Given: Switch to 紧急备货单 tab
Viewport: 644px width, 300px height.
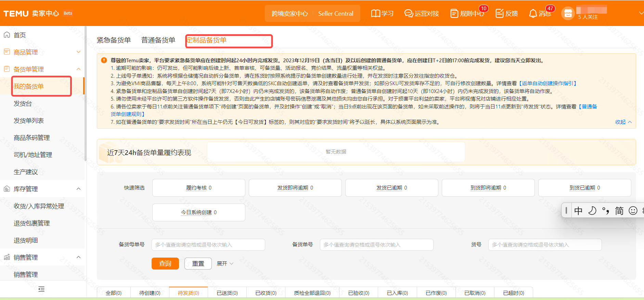Looking at the screenshot, I should [114, 40].
